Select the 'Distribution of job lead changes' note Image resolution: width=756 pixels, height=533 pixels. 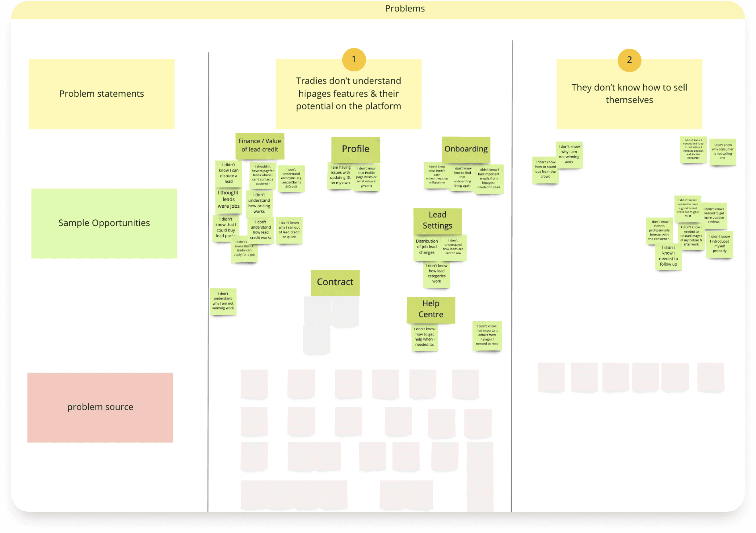click(x=426, y=247)
